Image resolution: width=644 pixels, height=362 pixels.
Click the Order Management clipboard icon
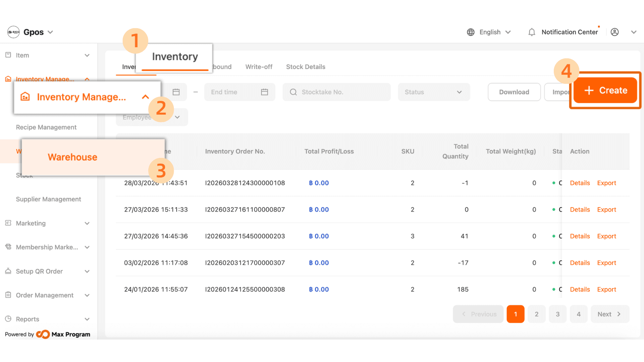tap(8, 295)
